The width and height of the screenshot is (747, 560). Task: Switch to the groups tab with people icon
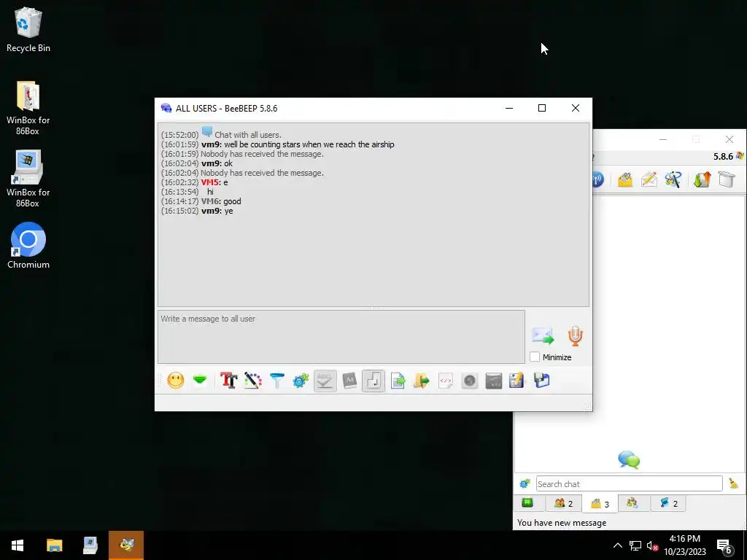[x=632, y=503]
